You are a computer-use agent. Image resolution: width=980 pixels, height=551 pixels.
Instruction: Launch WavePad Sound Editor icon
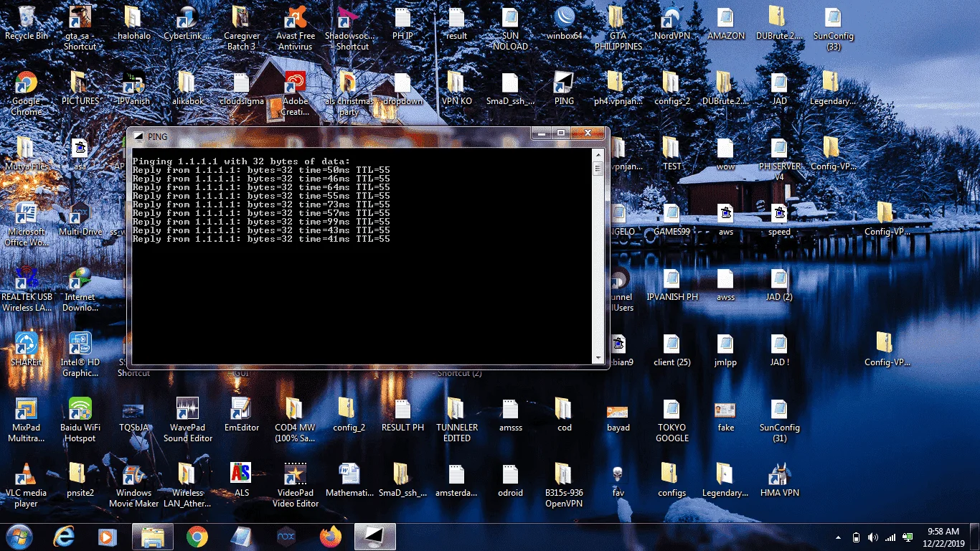[187, 420]
